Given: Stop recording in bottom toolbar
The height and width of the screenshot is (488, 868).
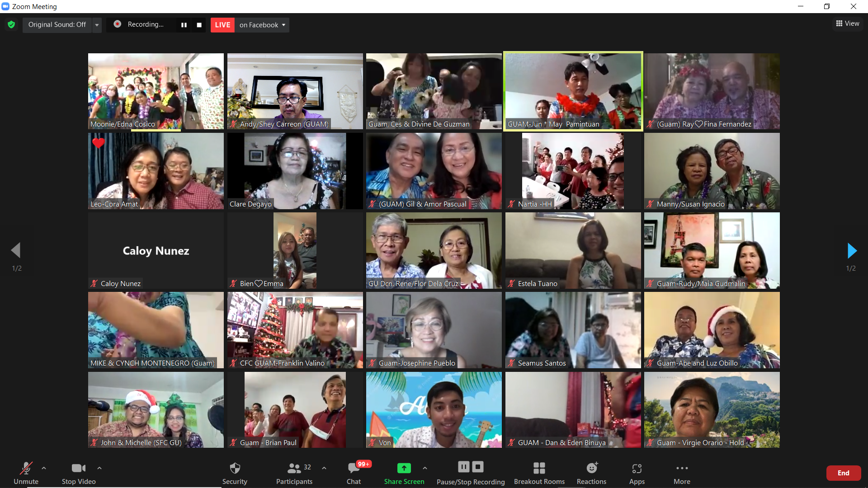Looking at the screenshot, I should pos(478,467).
